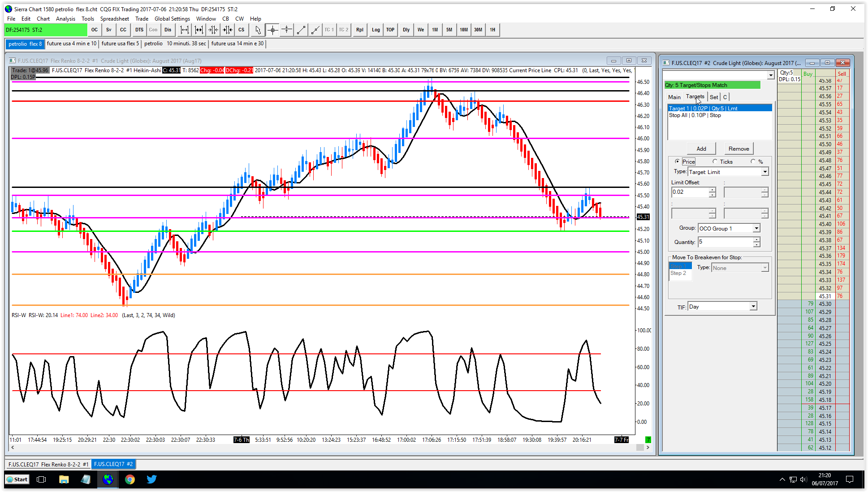Open Twitter from the taskbar
Viewport: 868px width, 492px height.
(x=151, y=479)
